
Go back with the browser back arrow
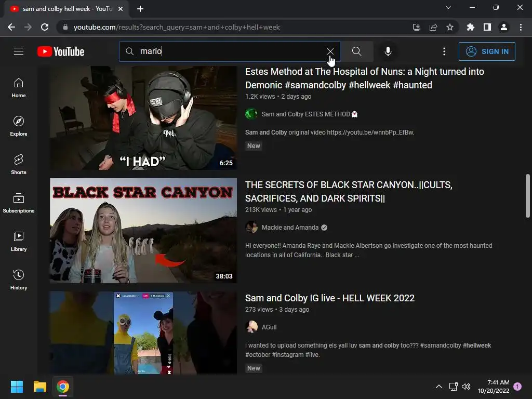11,27
